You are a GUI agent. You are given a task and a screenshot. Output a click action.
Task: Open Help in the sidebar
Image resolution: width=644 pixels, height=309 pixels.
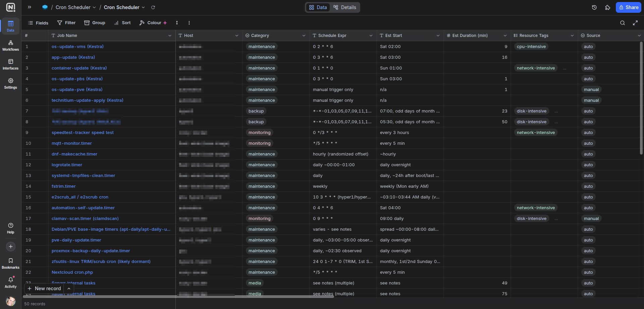11,228
